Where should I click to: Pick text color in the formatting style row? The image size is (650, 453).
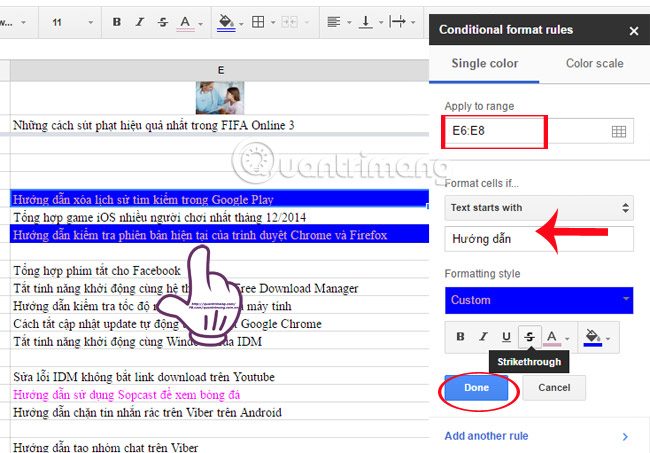(552, 337)
